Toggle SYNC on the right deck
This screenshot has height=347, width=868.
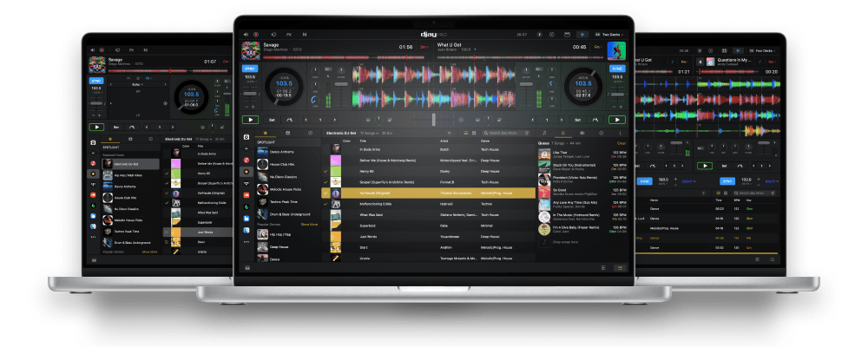tap(617, 68)
